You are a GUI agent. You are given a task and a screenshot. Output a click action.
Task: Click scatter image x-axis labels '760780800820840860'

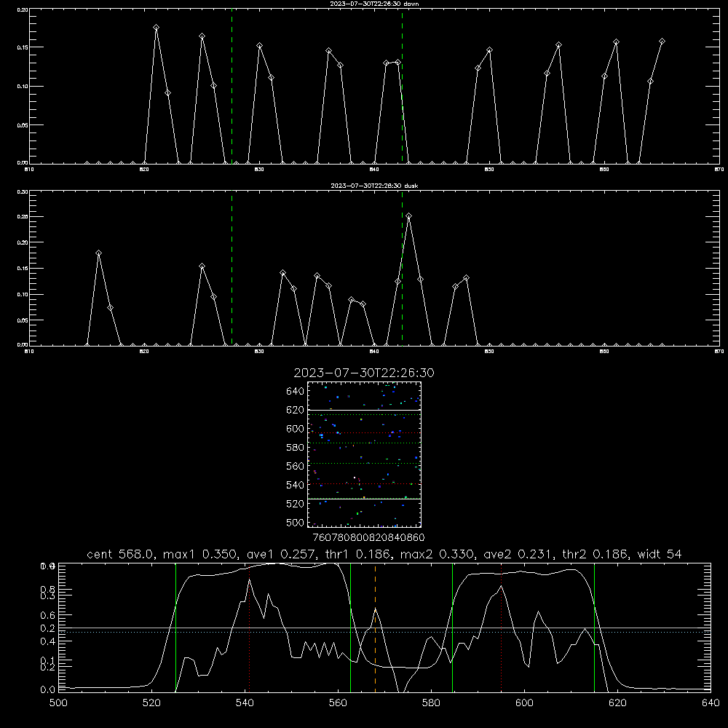click(368, 538)
